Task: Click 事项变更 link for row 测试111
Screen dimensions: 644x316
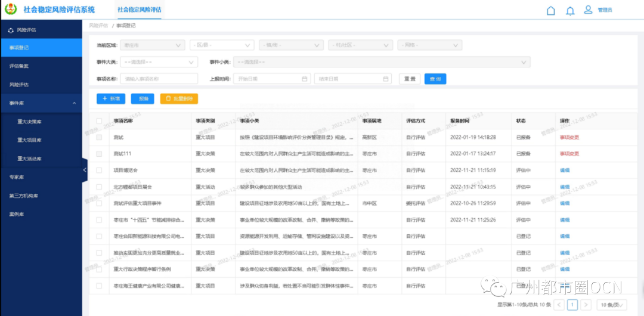Action: click(569, 154)
